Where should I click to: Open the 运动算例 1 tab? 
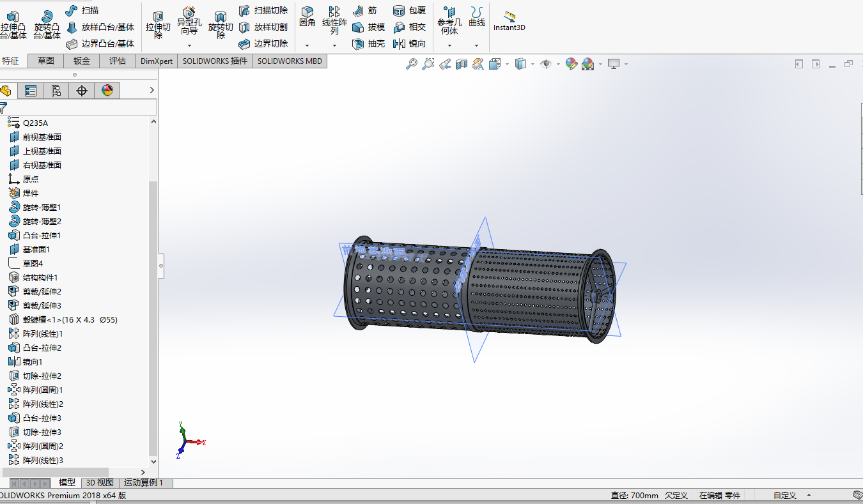pos(144,483)
